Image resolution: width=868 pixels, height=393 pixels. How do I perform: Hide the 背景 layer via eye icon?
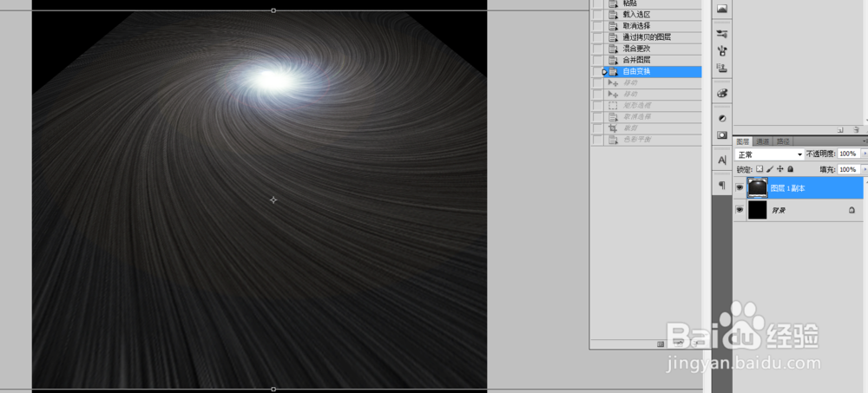point(739,210)
